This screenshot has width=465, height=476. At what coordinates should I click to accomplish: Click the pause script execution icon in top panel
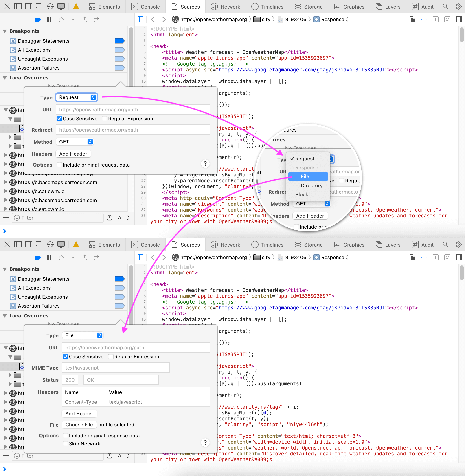(50, 20)
